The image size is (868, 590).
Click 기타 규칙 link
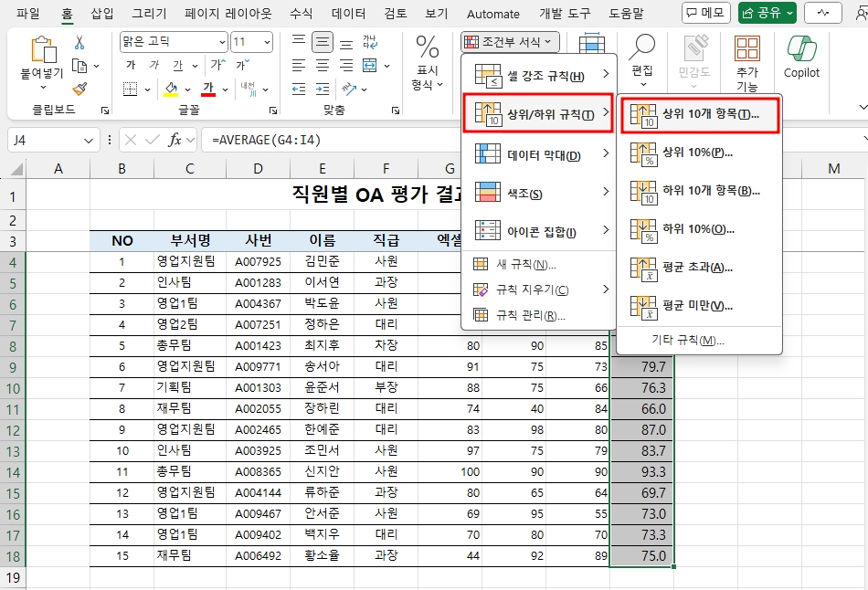point(688,340)
